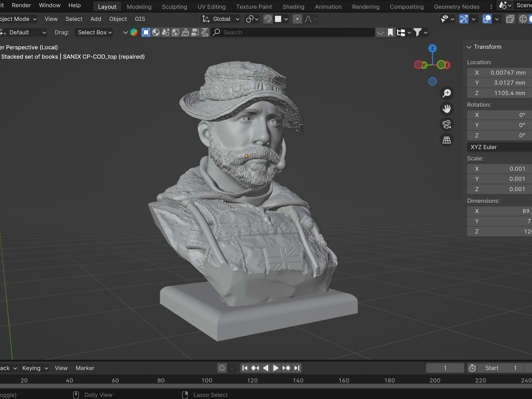The image size is (532, 399).
Task: Click the play animation forward icon
Action: pos(276,368)
